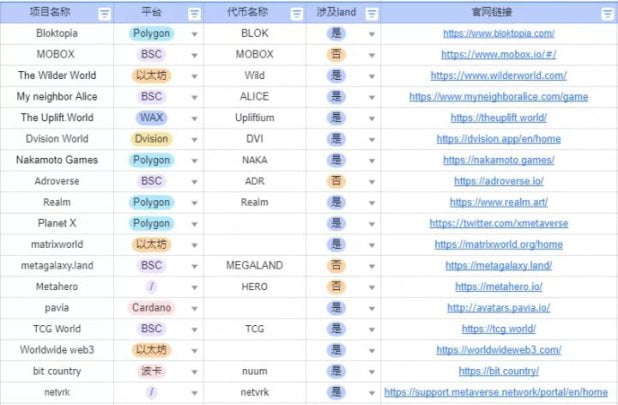Click filter icon in 项目名称 header
Screen dimensions: 618x405
point(106,14)
